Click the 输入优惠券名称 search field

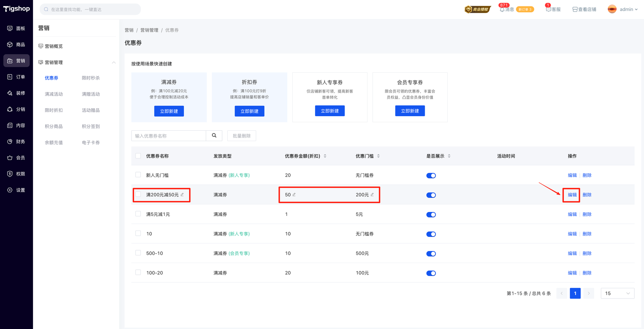tap(169, 136)
